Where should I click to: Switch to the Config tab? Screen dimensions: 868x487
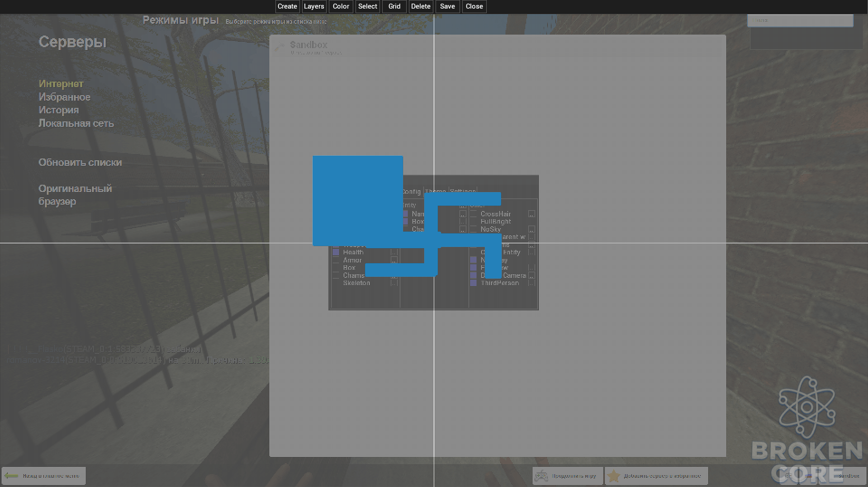coord(412,192)
